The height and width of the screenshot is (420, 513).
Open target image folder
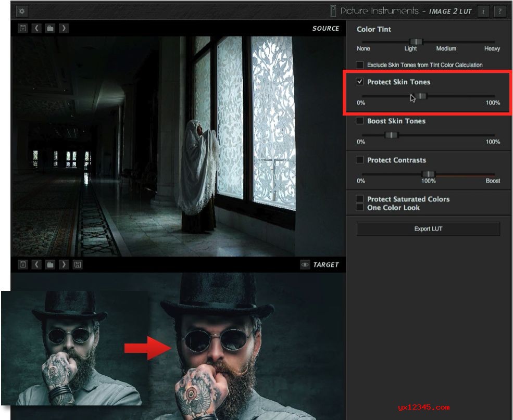[x=50, y=265]
